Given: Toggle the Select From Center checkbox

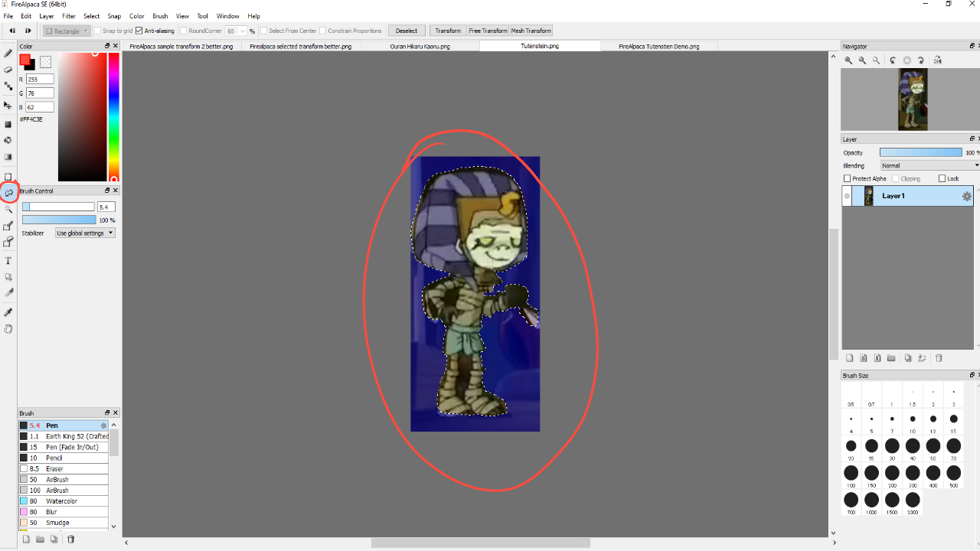Looking at the screenshot, I should [264, 31].
